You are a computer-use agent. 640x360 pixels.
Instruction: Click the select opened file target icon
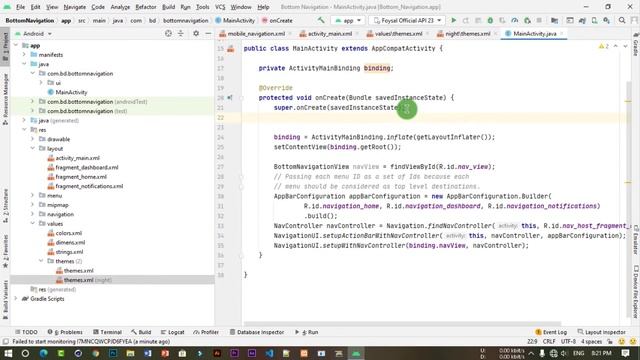[x=168, y=33]
